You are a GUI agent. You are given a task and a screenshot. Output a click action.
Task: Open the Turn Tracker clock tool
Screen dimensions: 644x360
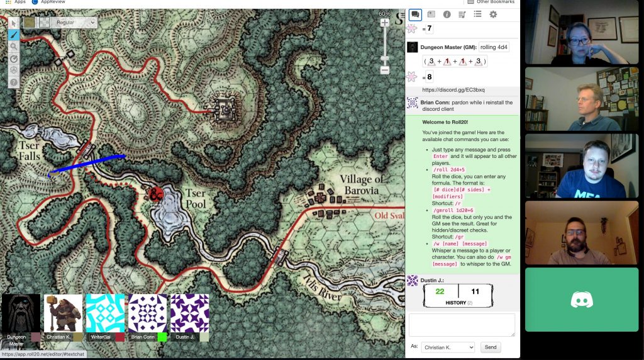coord(14,59)
